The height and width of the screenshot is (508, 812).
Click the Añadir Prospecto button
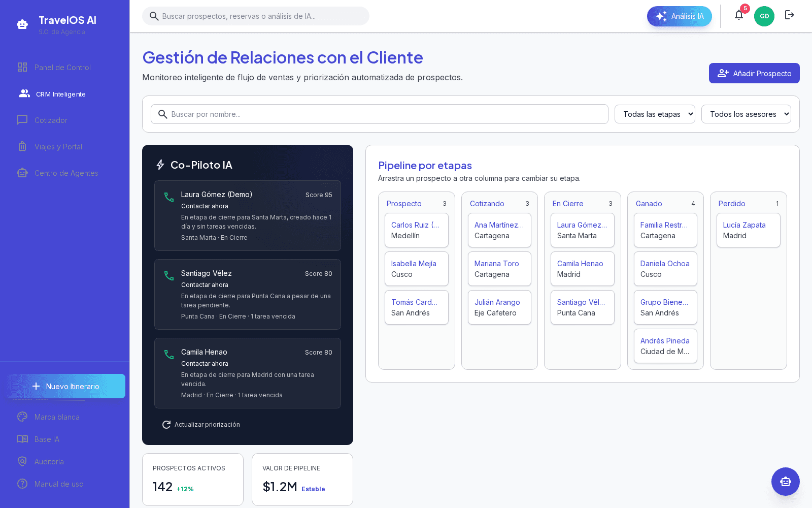coord(754,73)
